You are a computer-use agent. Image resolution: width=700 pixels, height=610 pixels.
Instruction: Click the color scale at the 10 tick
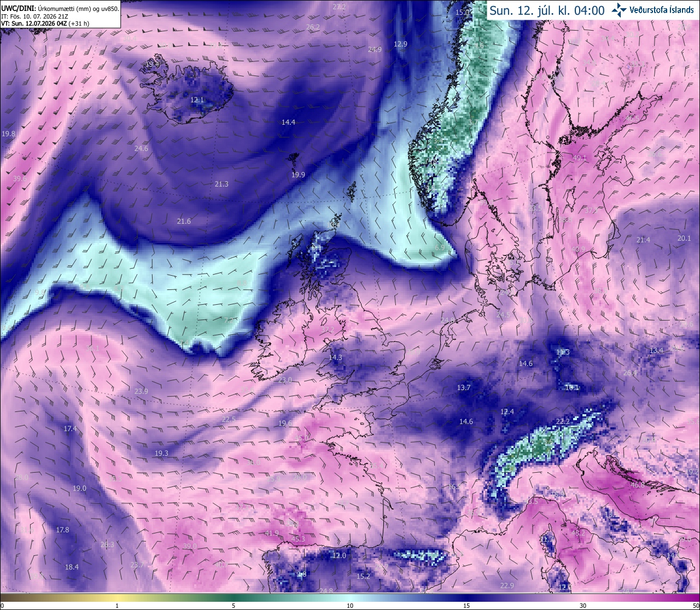click(x=350, y=598)
